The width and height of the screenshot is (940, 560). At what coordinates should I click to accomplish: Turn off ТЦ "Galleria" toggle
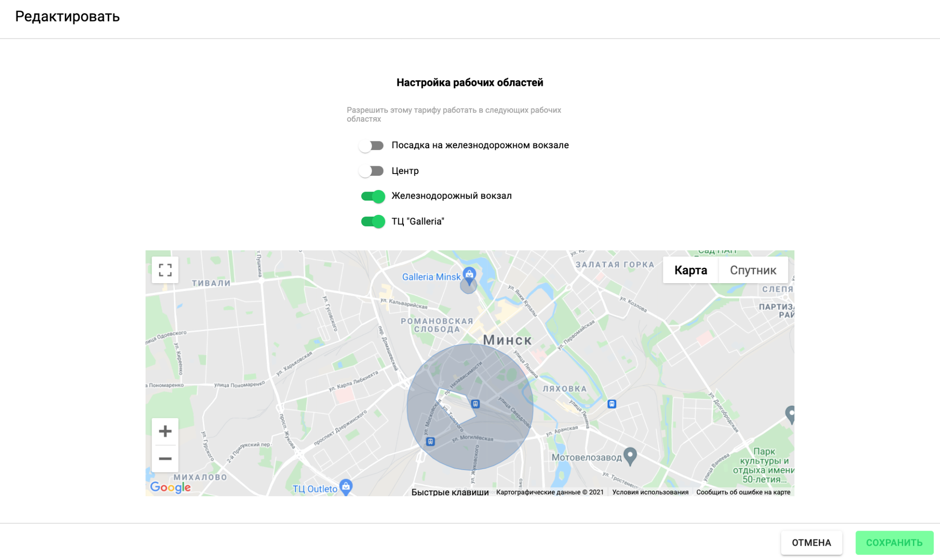372,222
